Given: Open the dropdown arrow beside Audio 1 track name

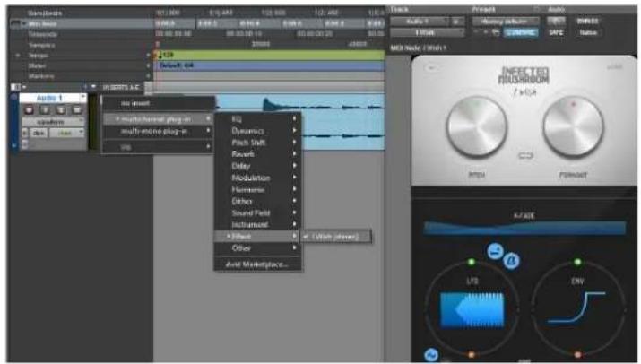Looking at the screenshot, I should click(x=83, y=98).
